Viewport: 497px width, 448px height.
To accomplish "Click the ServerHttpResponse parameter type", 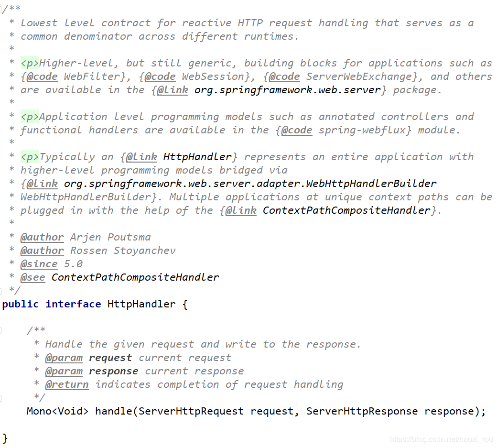I will pos(362,411).
